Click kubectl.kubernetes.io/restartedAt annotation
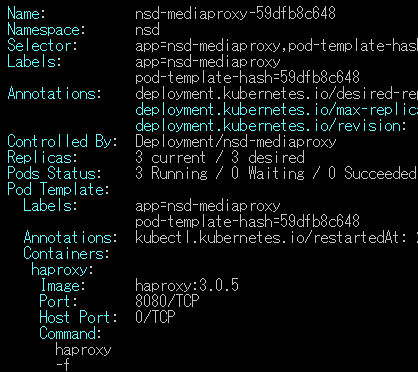 click(x=277, y=238)
